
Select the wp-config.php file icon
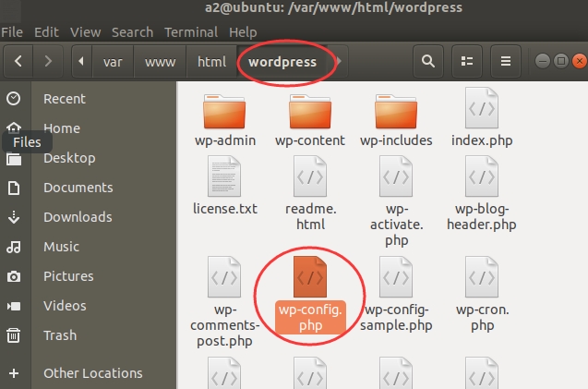(x=310, y=276)
